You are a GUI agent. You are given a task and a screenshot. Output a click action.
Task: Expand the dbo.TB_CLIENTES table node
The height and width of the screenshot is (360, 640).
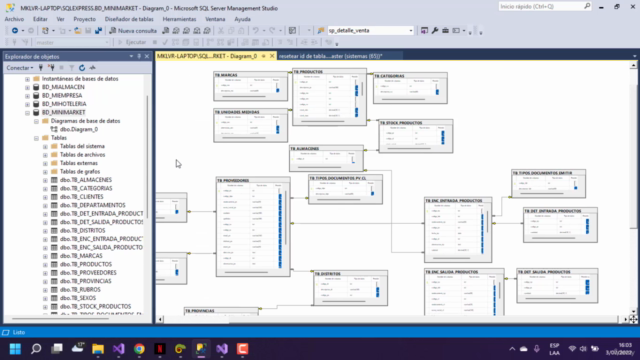tap(45, 197)
